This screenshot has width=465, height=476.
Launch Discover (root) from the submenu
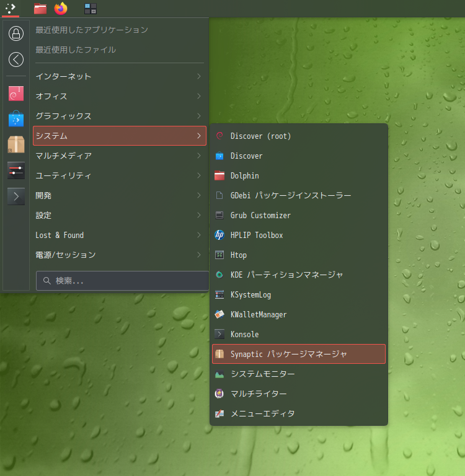coord(299,136)
